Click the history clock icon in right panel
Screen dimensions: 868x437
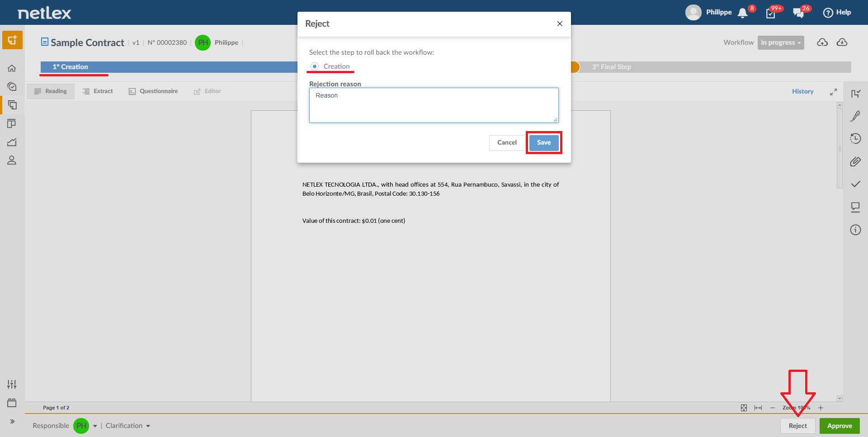(x=855, y=139)
